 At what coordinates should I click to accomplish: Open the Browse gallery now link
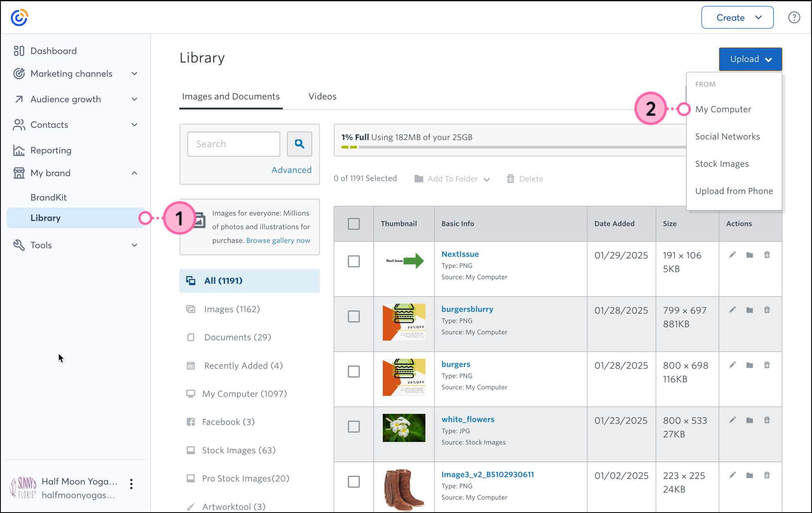[x=278, y=241]
